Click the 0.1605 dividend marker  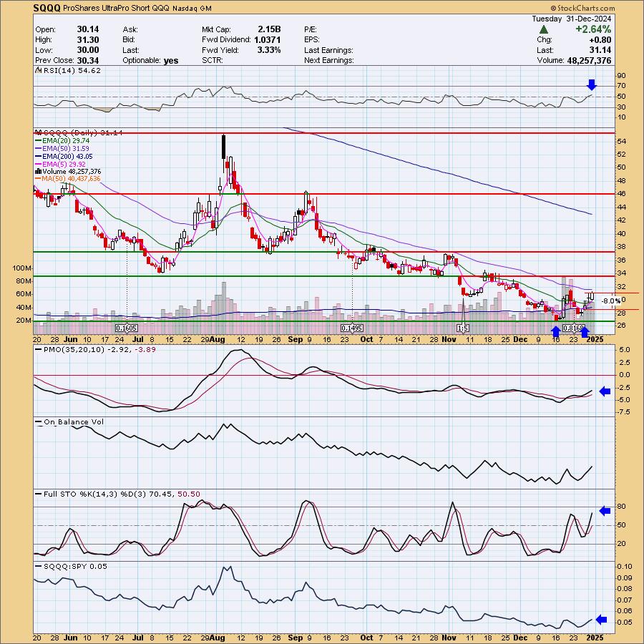click(127, 328)
